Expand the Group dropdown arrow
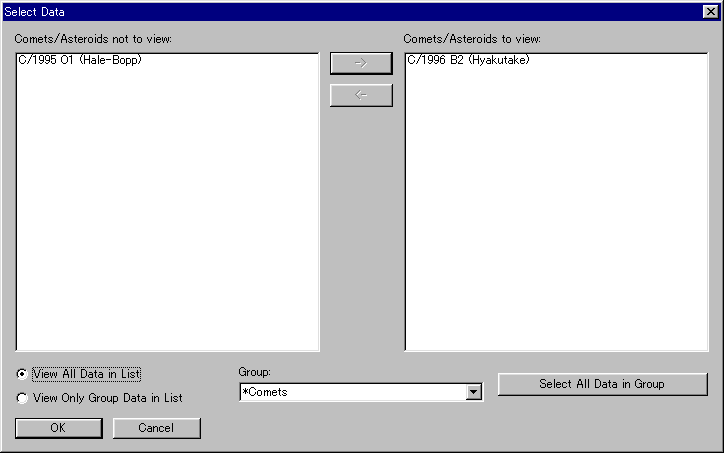The image size is (724, 453). pyautogui.click(x=474, y=393)
